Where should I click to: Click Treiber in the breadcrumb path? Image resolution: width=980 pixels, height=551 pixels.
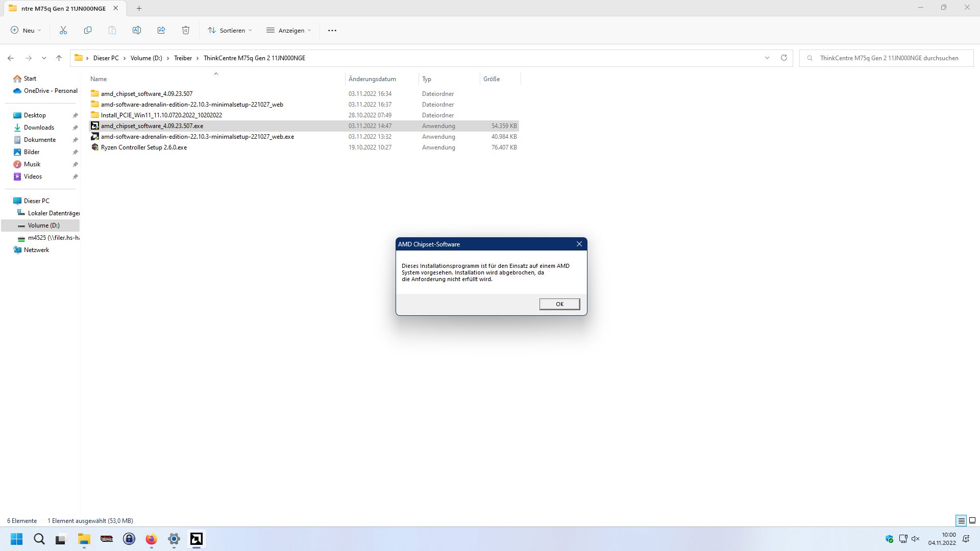tap(183, 58)
